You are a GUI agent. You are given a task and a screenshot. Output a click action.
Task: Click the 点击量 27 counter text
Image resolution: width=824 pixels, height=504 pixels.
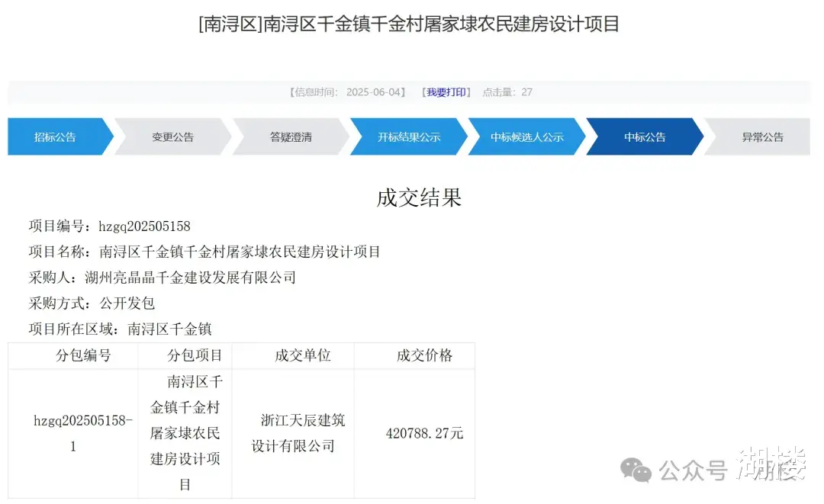(507, 92)
